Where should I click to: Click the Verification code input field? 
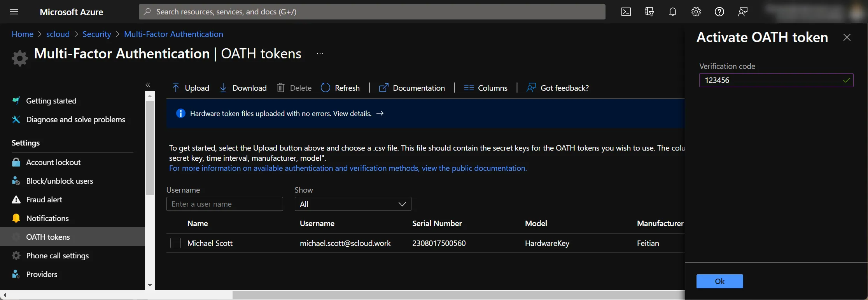tap(776, 80)
